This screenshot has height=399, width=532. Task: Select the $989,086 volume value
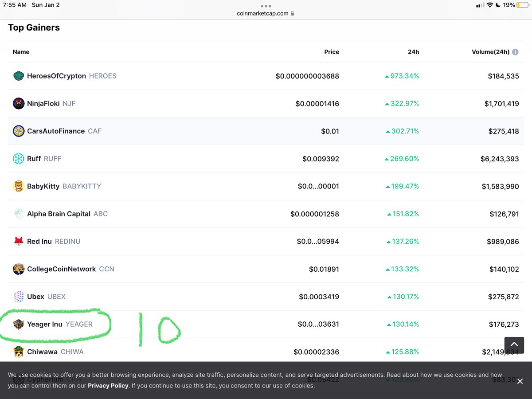(503, 241)
